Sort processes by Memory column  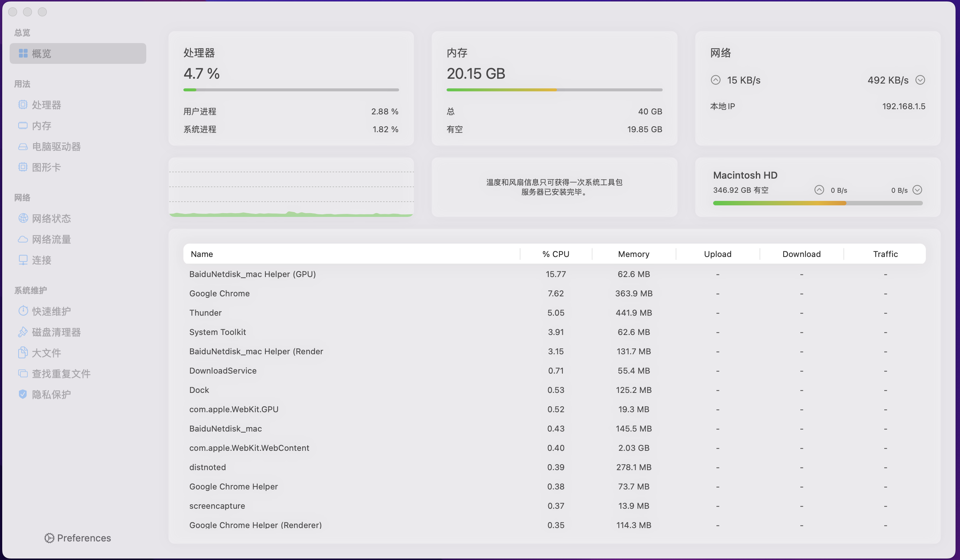pos(633,254)
